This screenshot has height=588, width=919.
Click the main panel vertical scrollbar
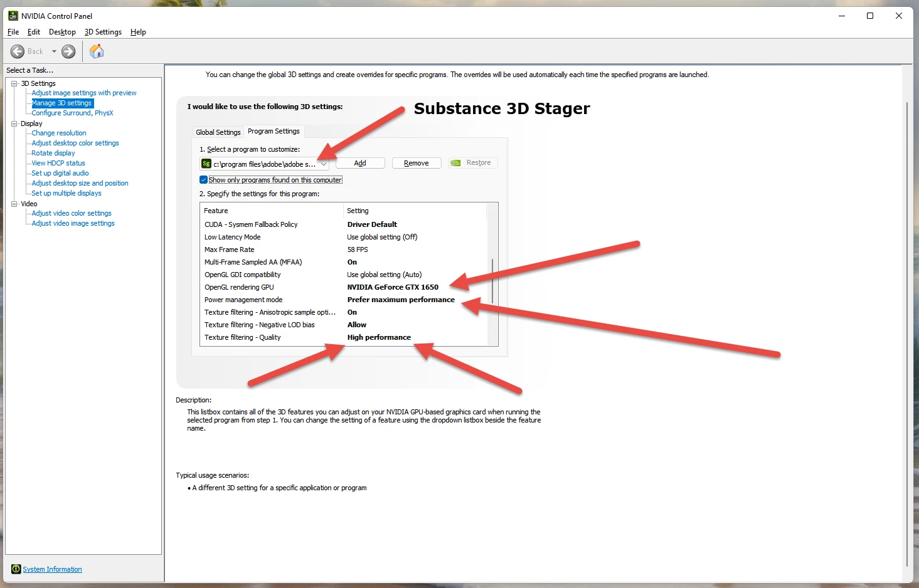pos(908,333)
